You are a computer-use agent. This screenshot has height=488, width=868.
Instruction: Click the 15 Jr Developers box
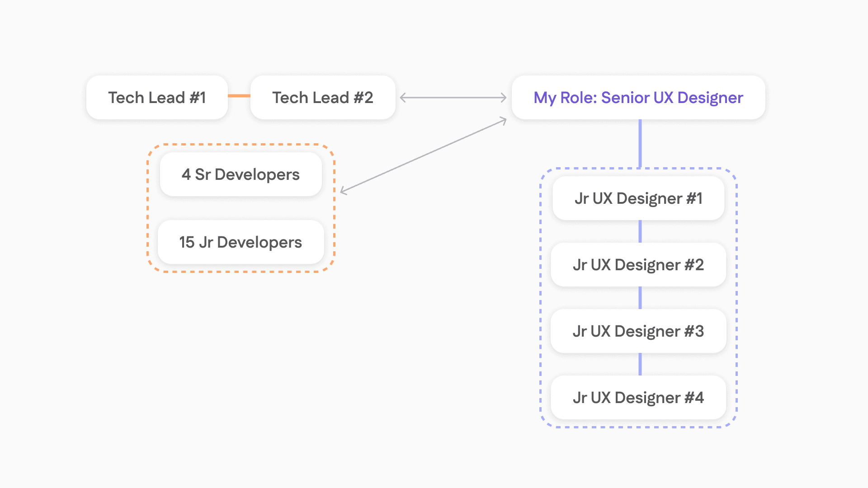(241, 242)
